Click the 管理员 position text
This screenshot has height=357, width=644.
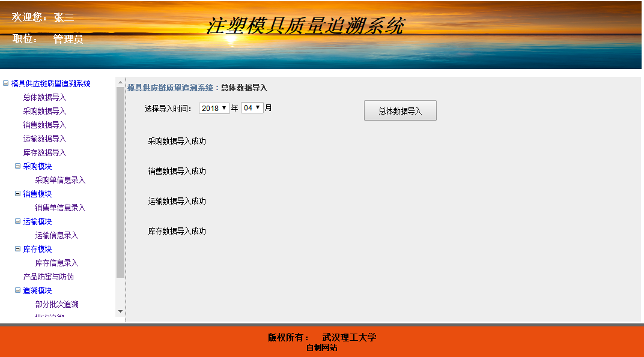click(x=68, y=39)
